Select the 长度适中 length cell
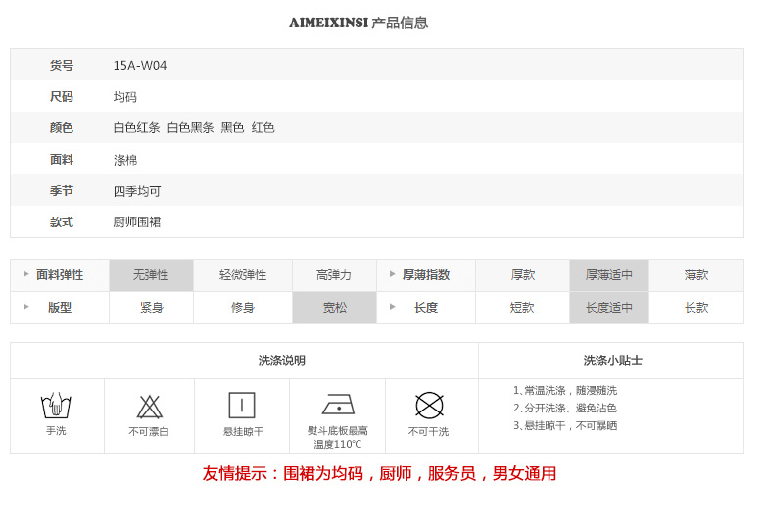The height and width of the screenshot is (532, 764). tap(609, 308)
